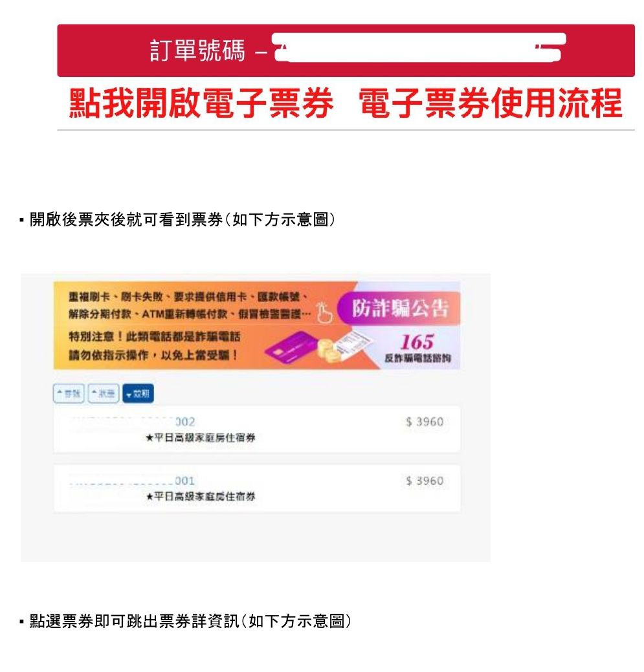The image size is (644, 672).
Task: Select first ★平日高級家庭房住宿券 ticket name
Action: [200, 438]
